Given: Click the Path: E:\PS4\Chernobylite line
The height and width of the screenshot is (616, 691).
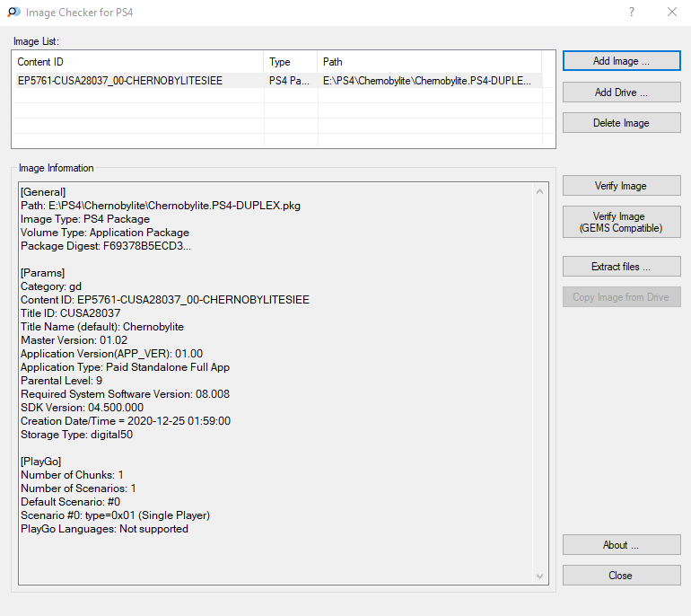Looking at the screenshot, I should [x=161, y=206].
